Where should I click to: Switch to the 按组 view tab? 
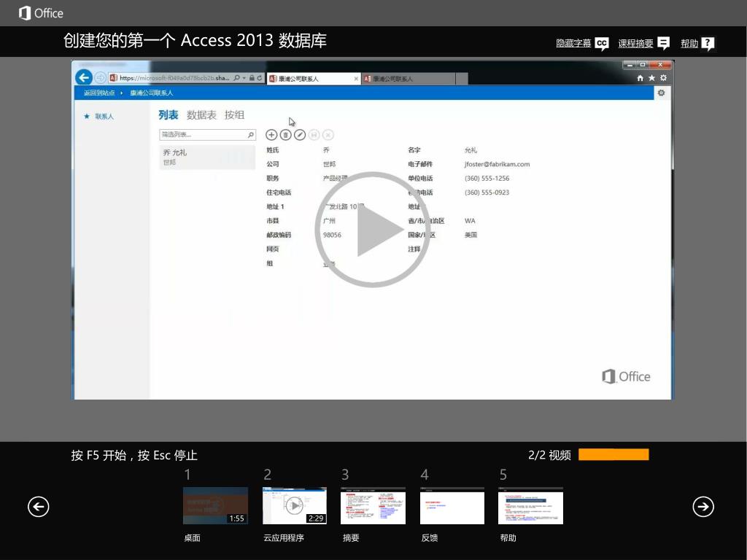click(x=234, y=114)
